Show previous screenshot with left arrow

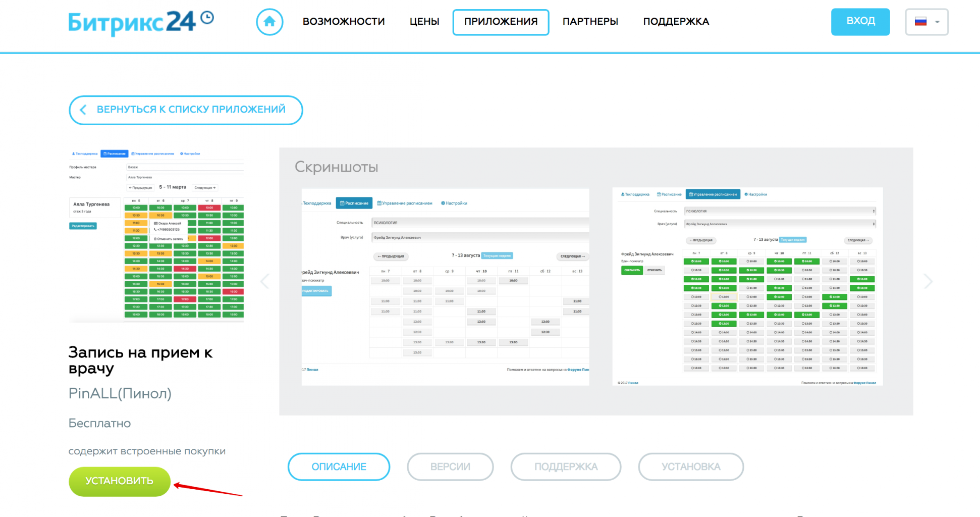coord(265,281)
